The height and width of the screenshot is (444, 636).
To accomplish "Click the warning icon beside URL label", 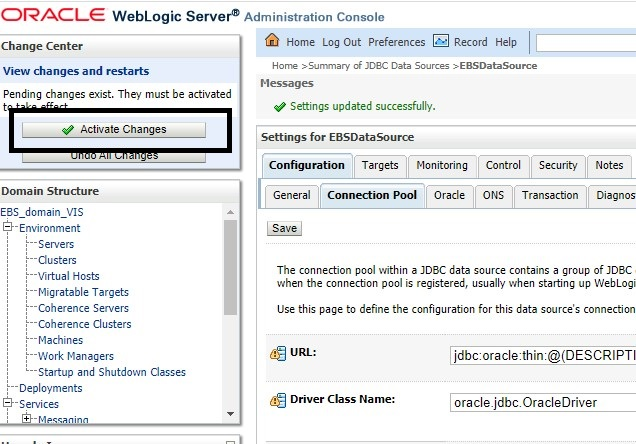I will click(x=278, y=354).
